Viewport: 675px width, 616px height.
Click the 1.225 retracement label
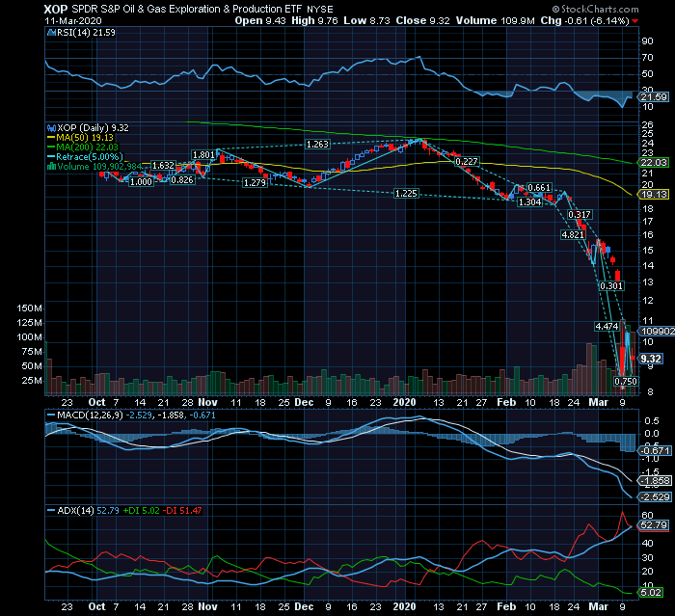[x=406, y=194]
